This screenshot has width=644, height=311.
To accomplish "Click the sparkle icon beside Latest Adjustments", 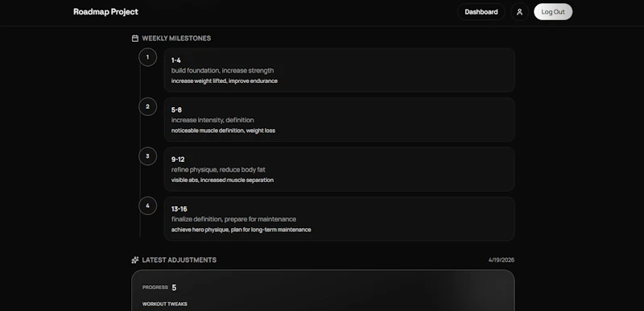I will (x=134, y=260).
